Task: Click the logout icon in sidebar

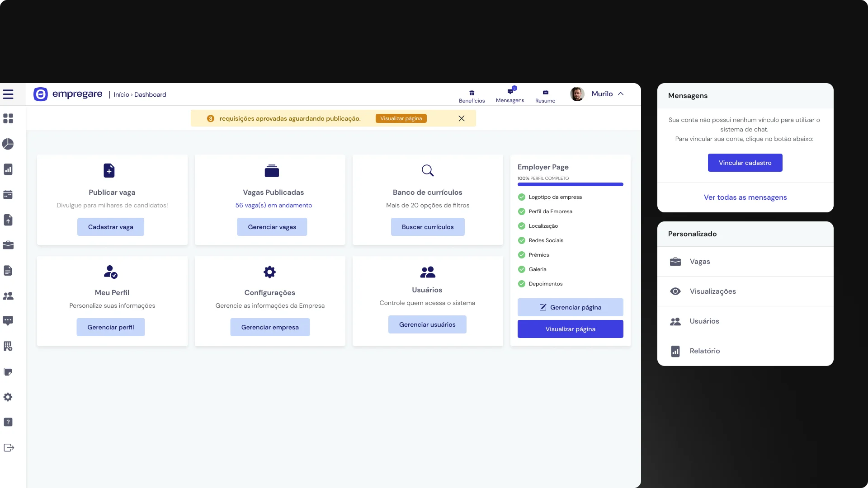Action: pyautogui.click(x=9, y=448)
